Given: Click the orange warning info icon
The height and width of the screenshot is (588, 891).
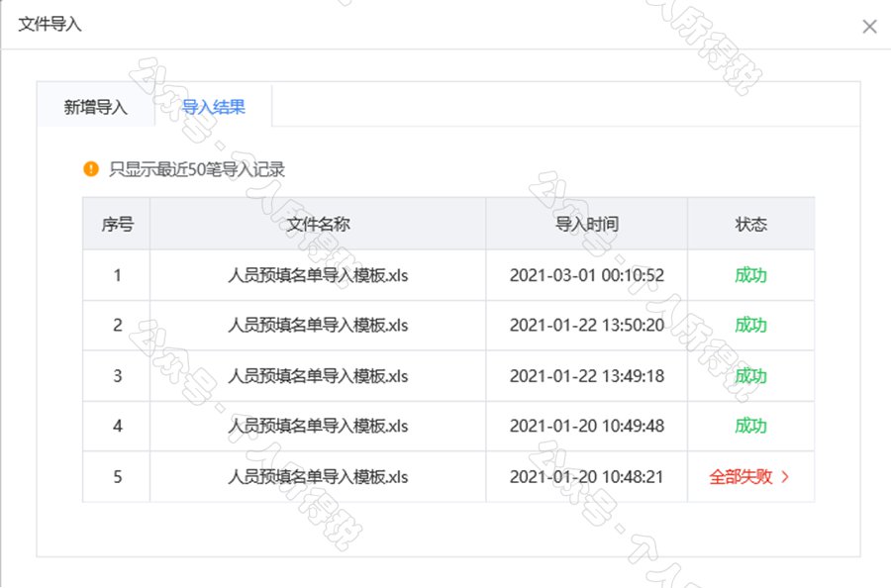Looking at the screenshot, I should tap(91, 168).
